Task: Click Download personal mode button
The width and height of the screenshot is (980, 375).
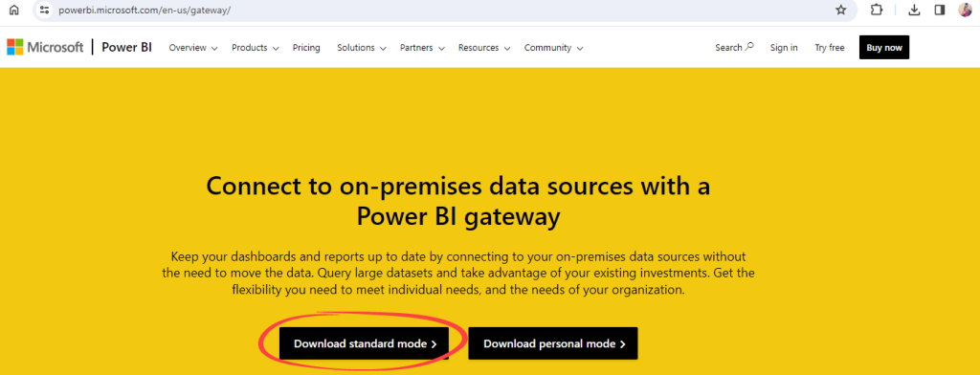Action: click(553, 343)
